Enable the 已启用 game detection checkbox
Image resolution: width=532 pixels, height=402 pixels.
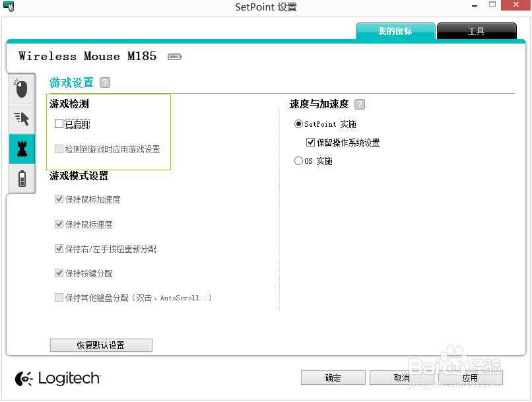pos(59,124)
